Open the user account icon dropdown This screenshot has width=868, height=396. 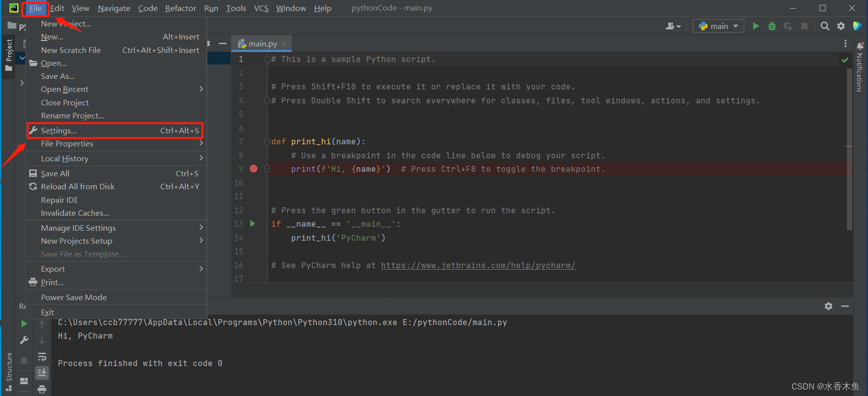[x=673, y=26]
